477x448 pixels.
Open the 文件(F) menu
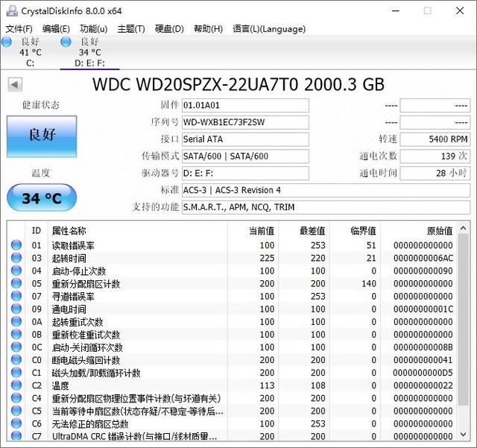(19, 29)
